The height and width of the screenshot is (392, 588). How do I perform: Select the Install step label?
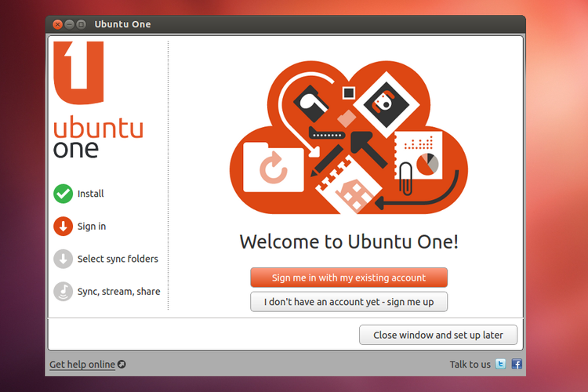[90, 194]
